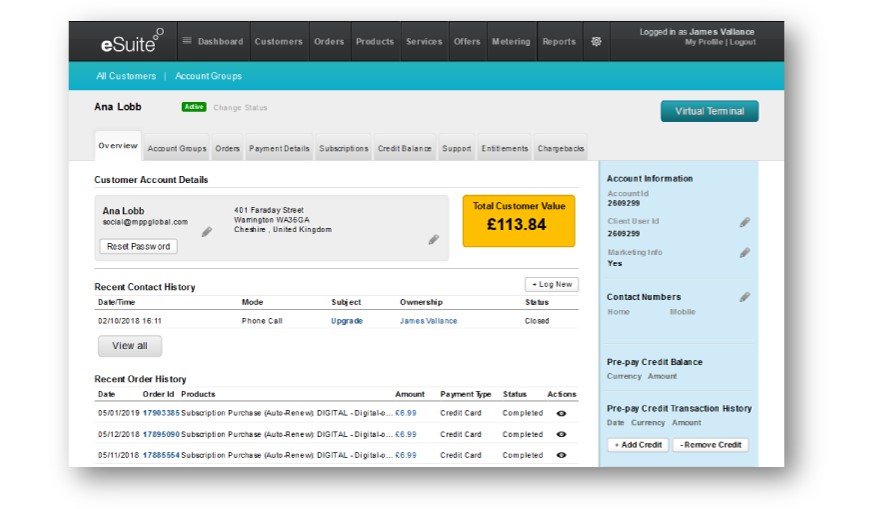Launch the Virtual Terminal
The width and height of the screenshot is (874, 509).
point(709,111)
